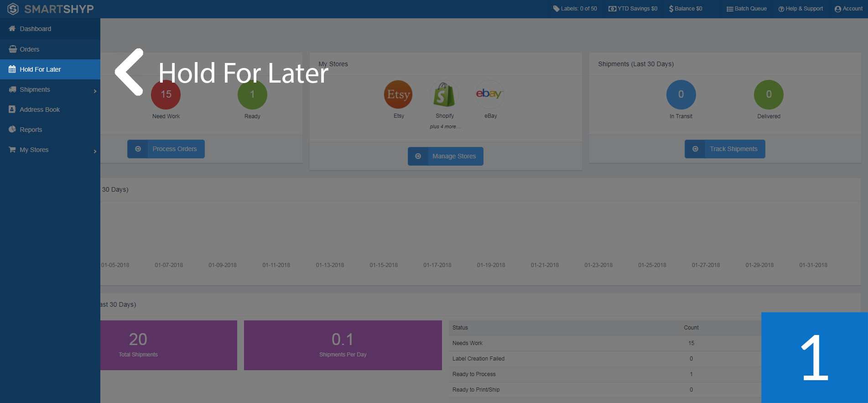Click the green Delivered count circle
The width and height of the screenshot is (868, 403).
pos(769,94)
